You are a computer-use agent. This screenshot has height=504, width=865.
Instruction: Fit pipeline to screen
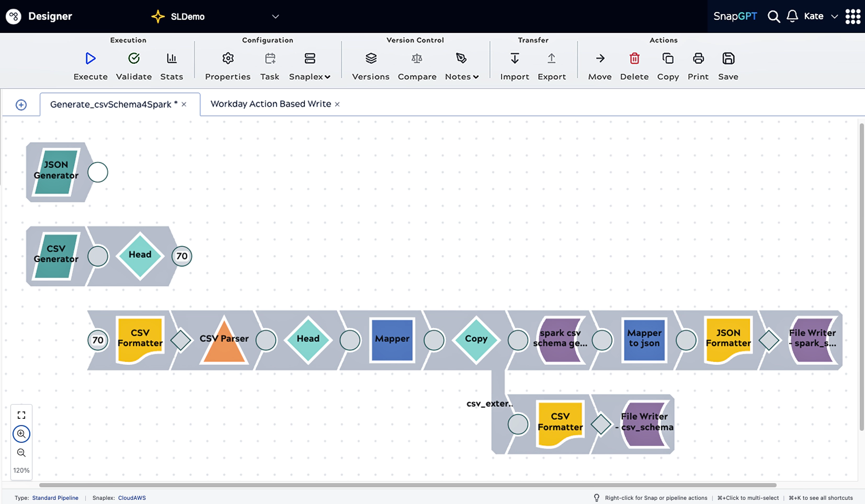click(21, 415)
